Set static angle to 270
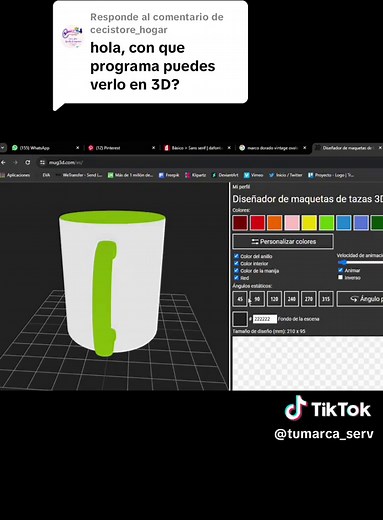 (x=309, y=299)
